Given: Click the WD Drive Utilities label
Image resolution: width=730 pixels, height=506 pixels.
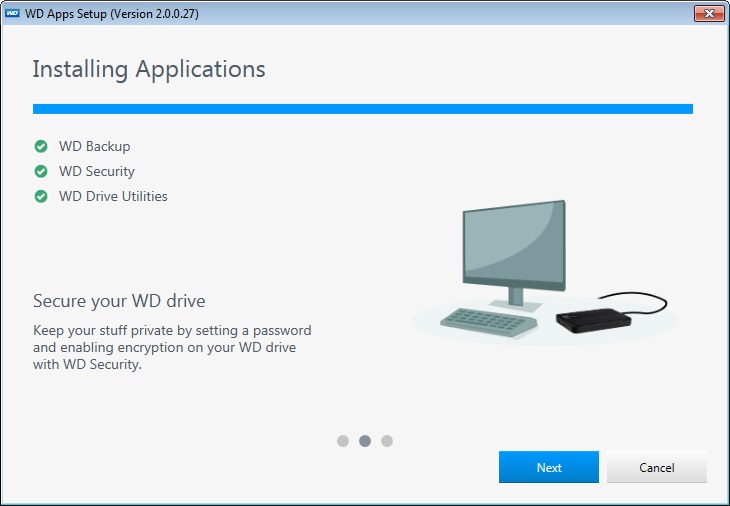Looking at the screenshot, I should (113, 196).
